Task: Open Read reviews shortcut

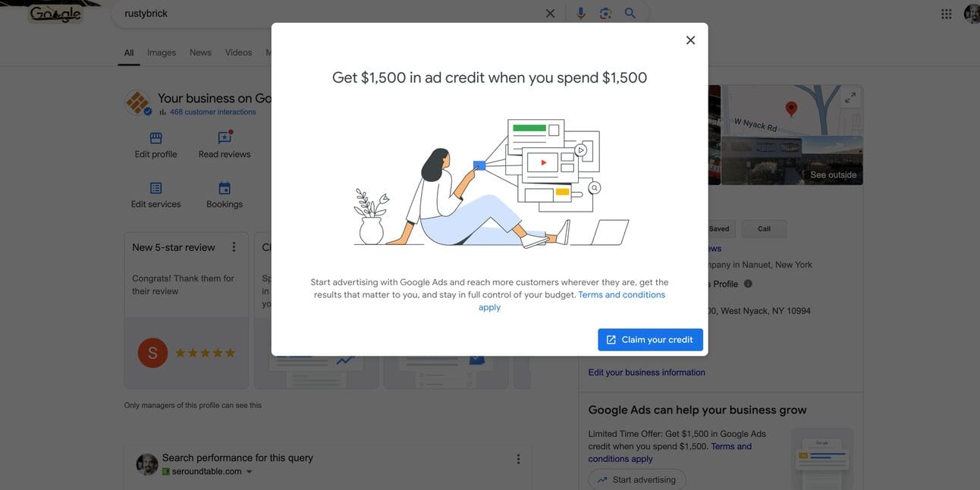Action: (x=225, y=146)
